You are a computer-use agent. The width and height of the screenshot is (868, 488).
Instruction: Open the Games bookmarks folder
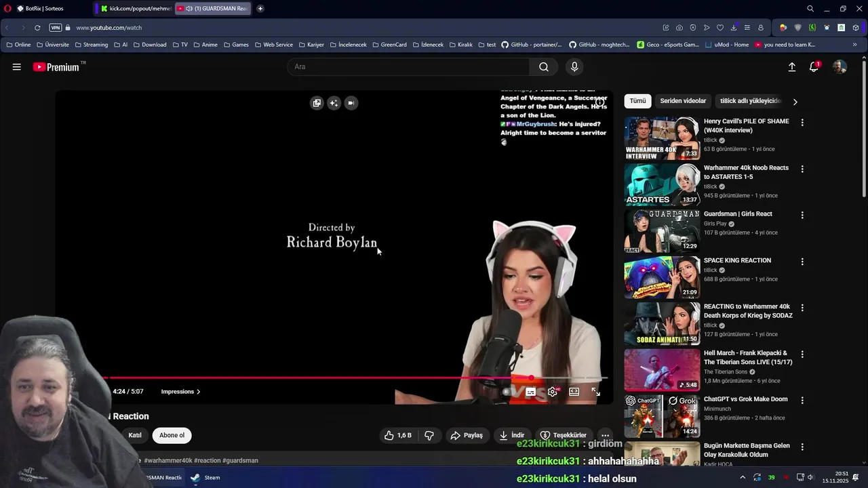(236, 45)
